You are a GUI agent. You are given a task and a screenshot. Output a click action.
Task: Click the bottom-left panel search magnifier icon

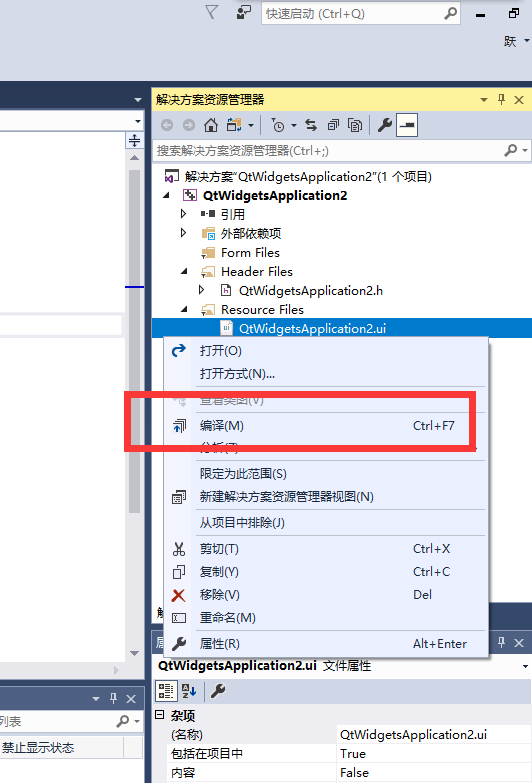(122, 721)
